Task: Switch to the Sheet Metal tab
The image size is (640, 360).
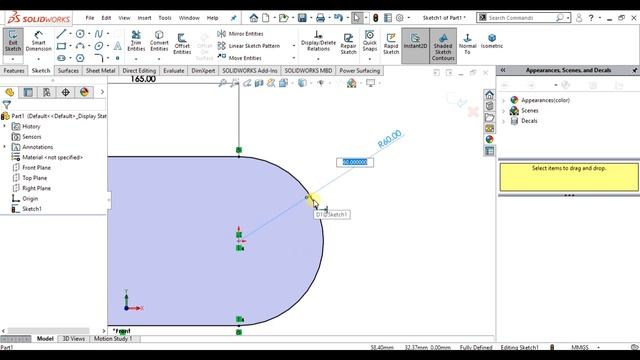Action: [x=100, y=71]
